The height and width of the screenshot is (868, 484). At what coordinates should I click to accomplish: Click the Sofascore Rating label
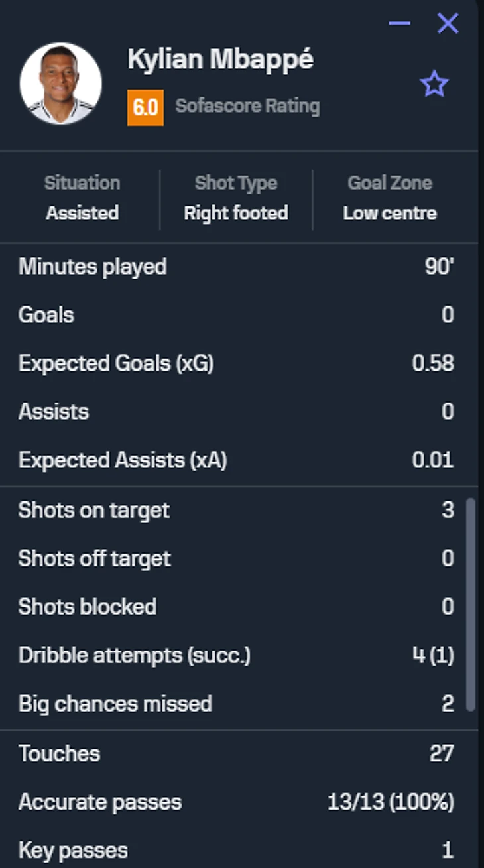tap(247, 106)
